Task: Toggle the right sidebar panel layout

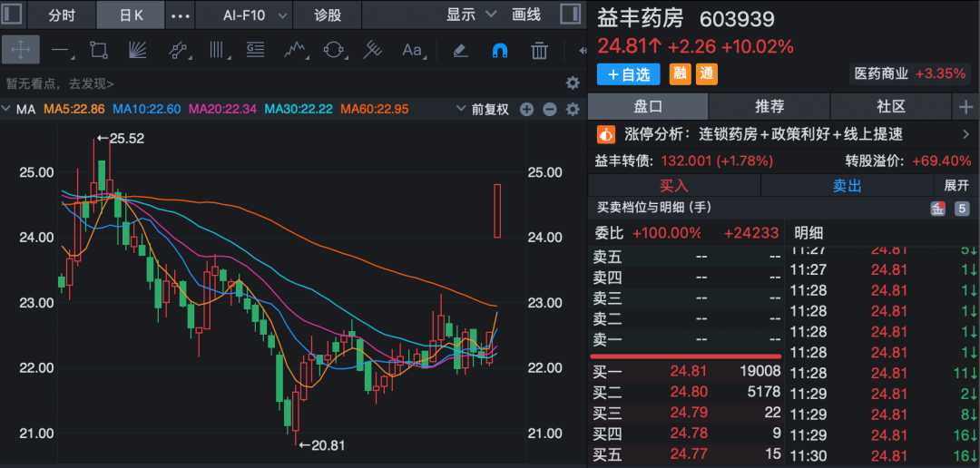Action: 570,15
